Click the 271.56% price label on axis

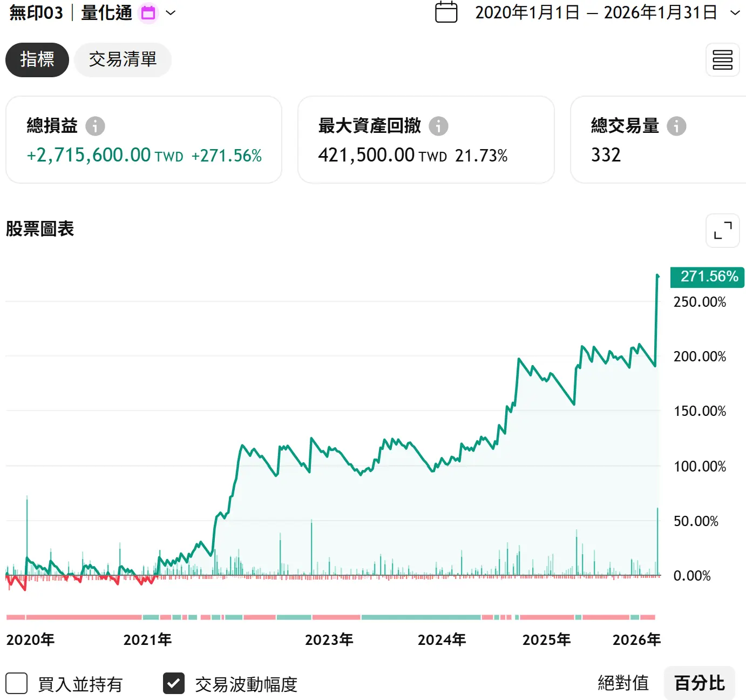click(708, 277)
